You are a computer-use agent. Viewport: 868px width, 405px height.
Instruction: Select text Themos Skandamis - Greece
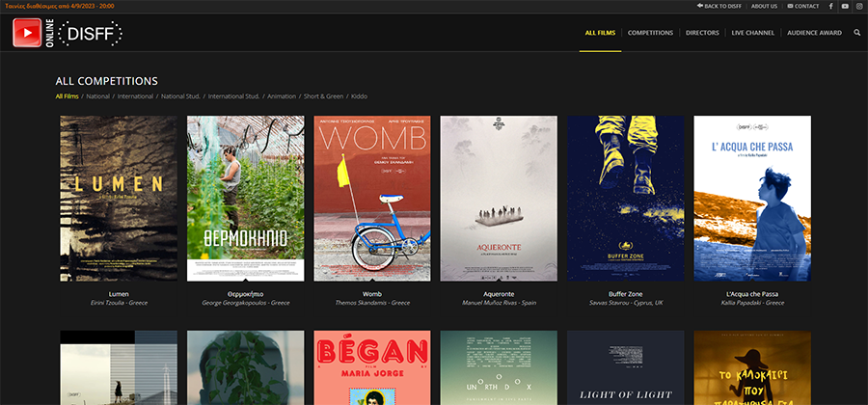(x=372, y=303)
